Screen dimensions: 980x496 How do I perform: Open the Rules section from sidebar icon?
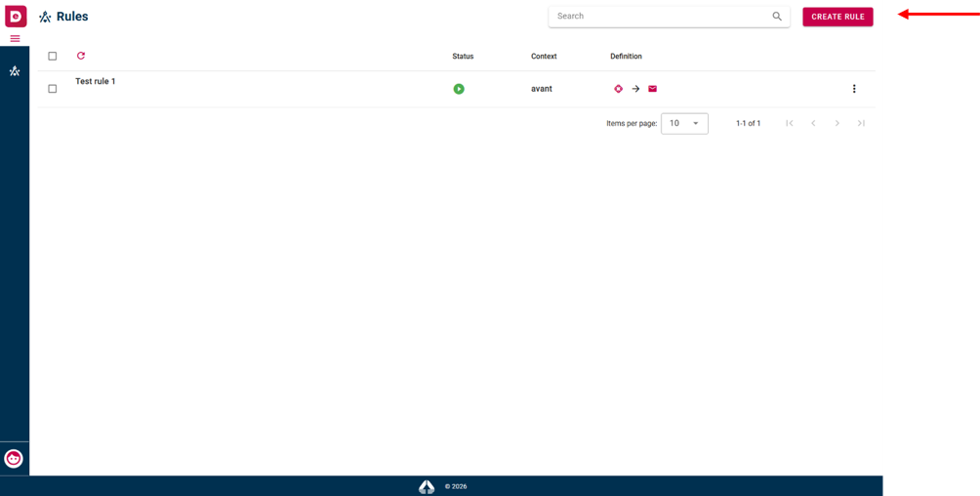(x=15, y=71)
